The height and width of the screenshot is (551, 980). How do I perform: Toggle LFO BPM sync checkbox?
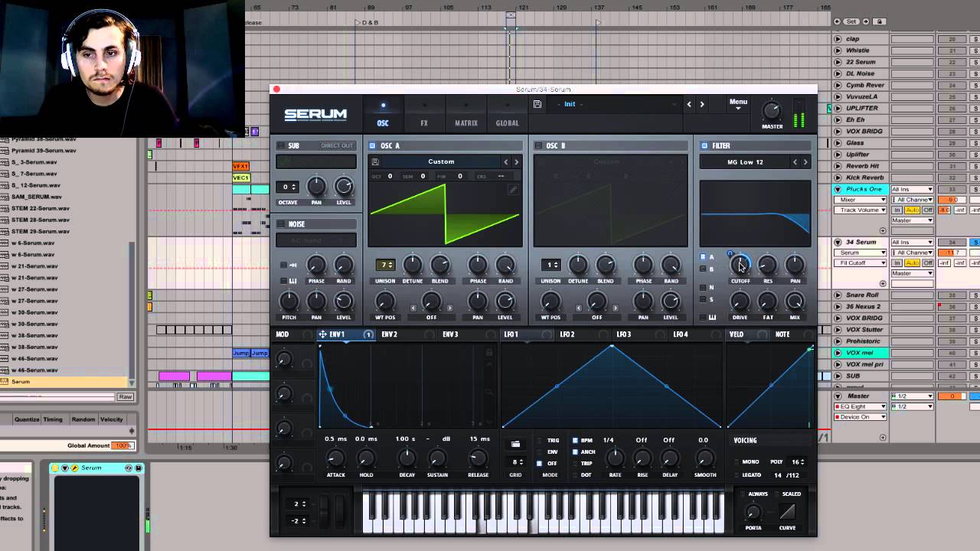click(575, 441)
